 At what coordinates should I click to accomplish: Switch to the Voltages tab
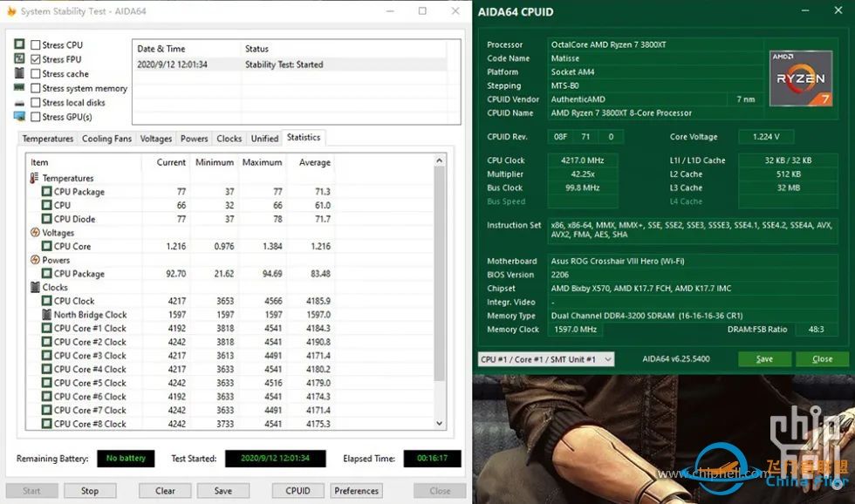pos(156,139)
